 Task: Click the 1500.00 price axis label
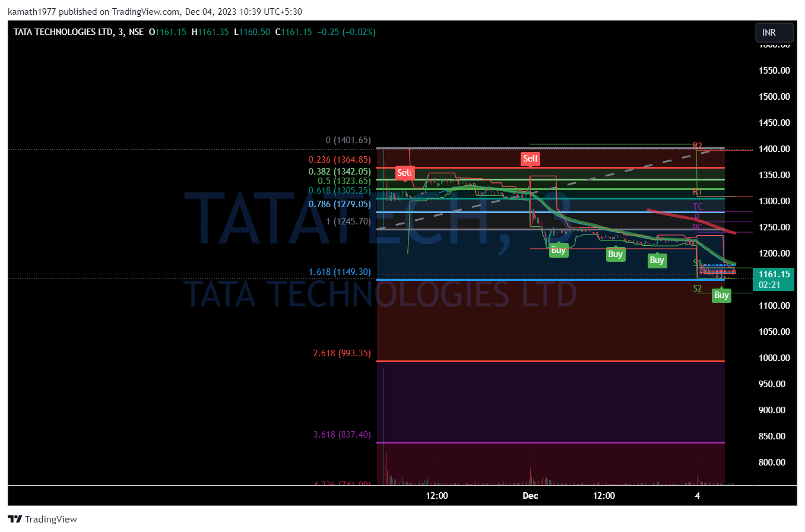(774, 96)
